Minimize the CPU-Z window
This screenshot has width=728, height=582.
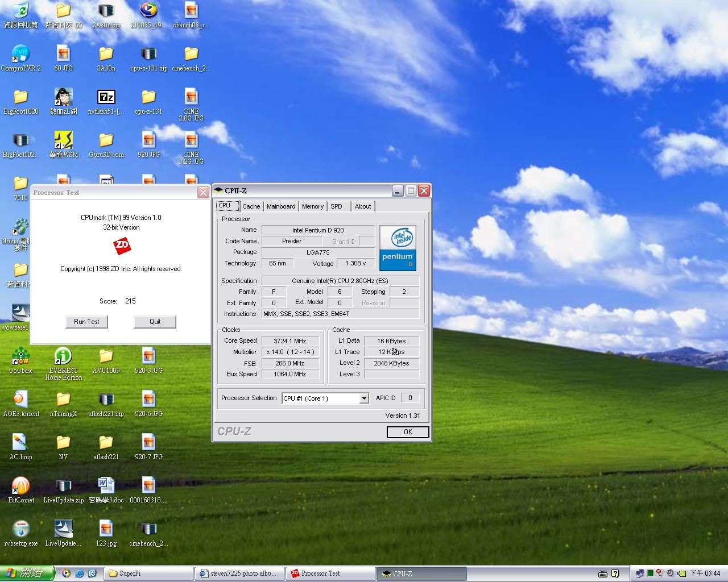398,191
